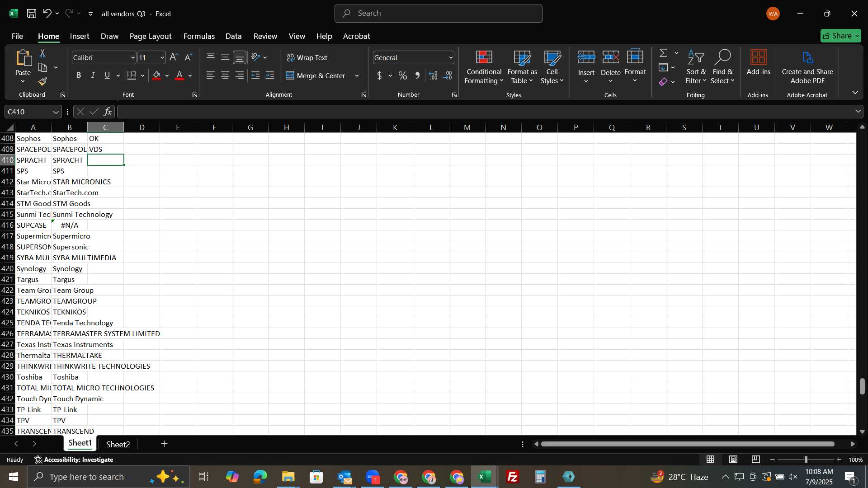Toggle Italic formatting
Screen dimensions: 868x488
(x=93, y=75)
